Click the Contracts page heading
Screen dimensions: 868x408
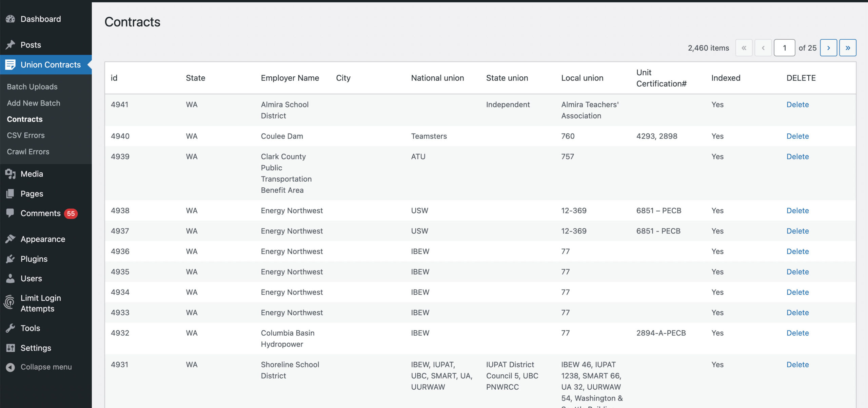click(132, 22)
